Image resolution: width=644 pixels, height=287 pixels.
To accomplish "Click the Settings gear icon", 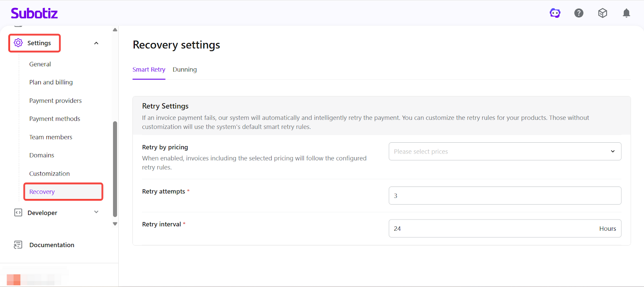I will click(19, 43).
